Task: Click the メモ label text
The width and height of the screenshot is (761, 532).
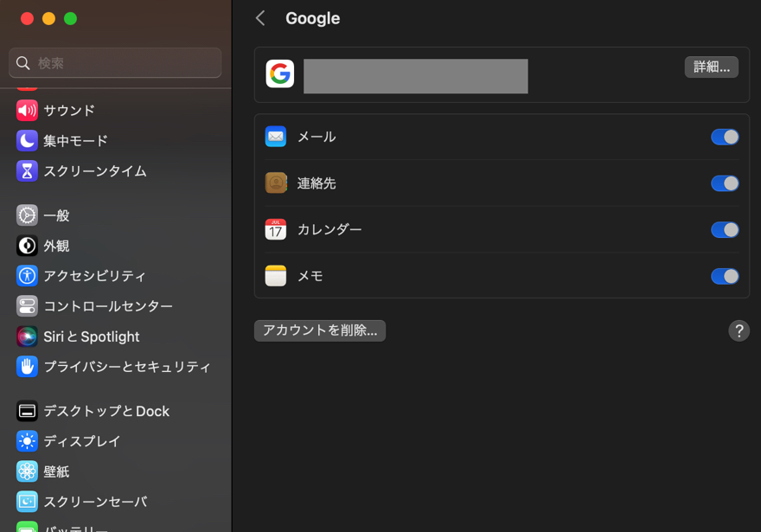Action: click(310, 276)
